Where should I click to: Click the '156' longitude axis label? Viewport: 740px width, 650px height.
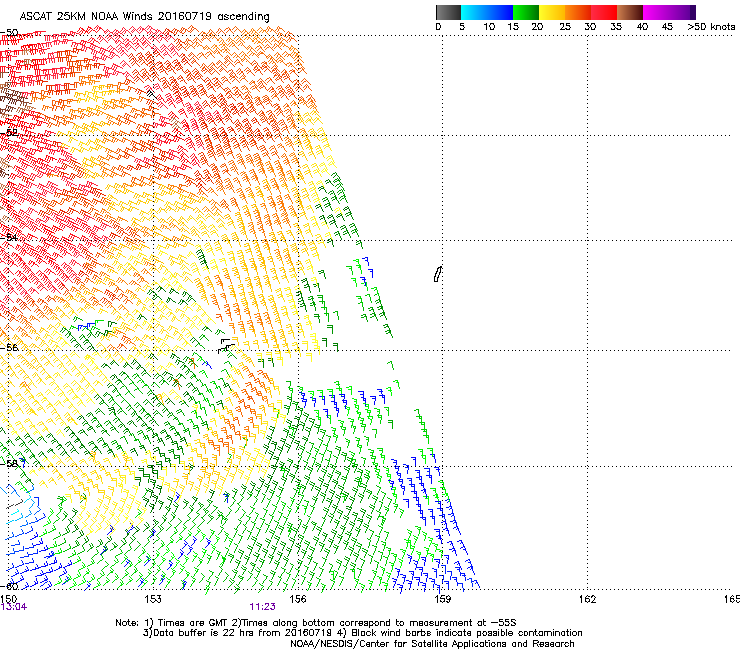tap(298, 599)
